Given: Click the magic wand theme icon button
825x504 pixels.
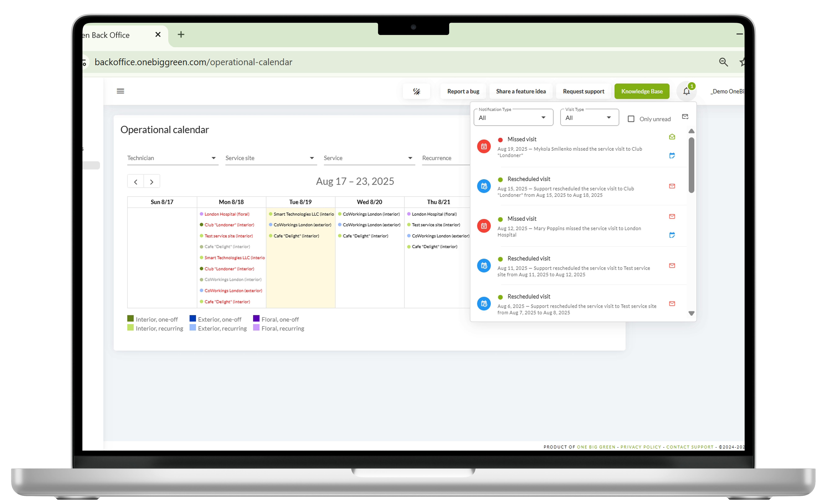Looking at the screenshot, I should click(416, 91).
